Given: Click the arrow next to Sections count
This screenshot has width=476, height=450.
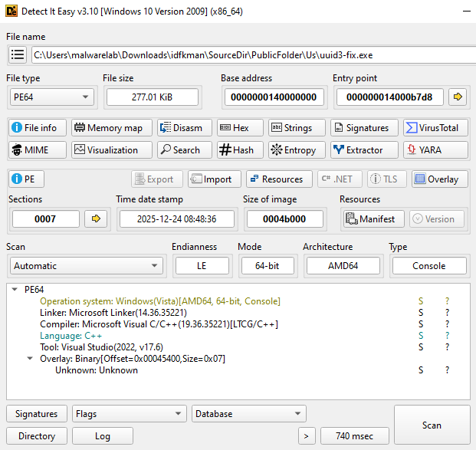Looking at the screenshot, I should [x=96, y=219].
